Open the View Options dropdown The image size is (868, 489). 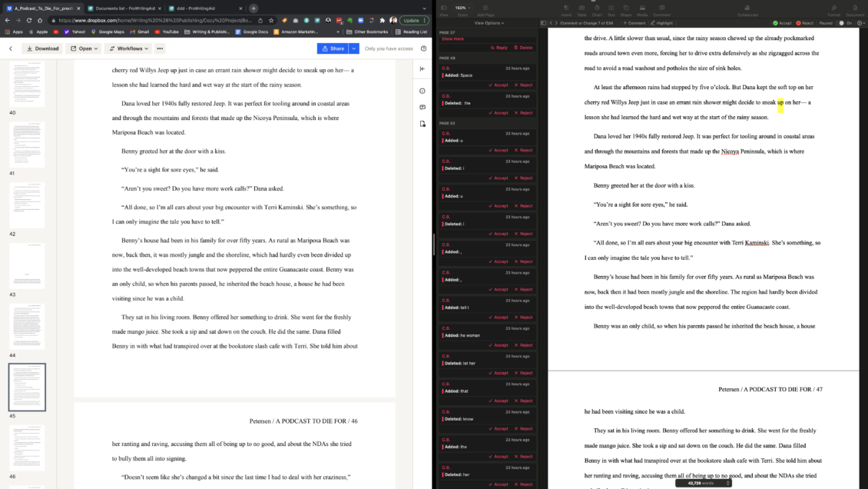[489, 22]
